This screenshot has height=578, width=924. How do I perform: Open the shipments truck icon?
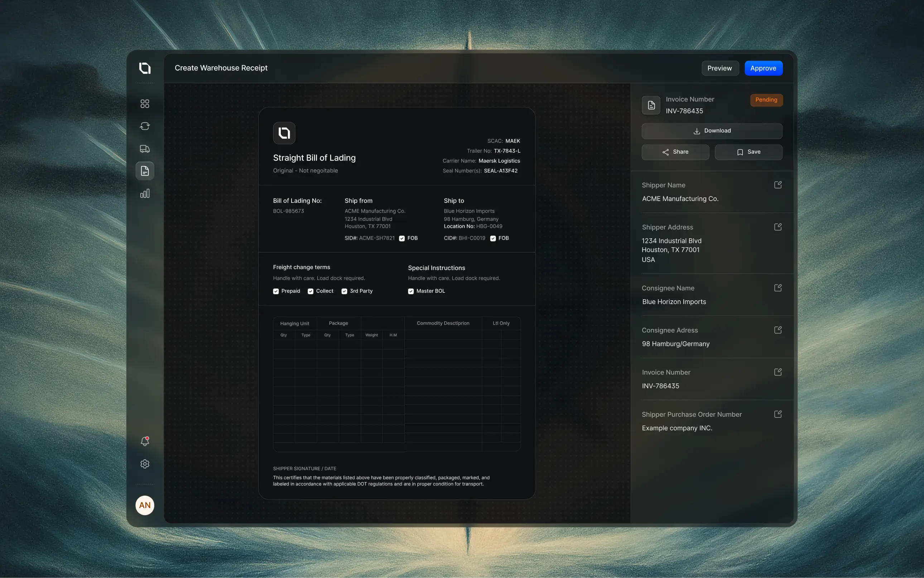pos(145,148)
